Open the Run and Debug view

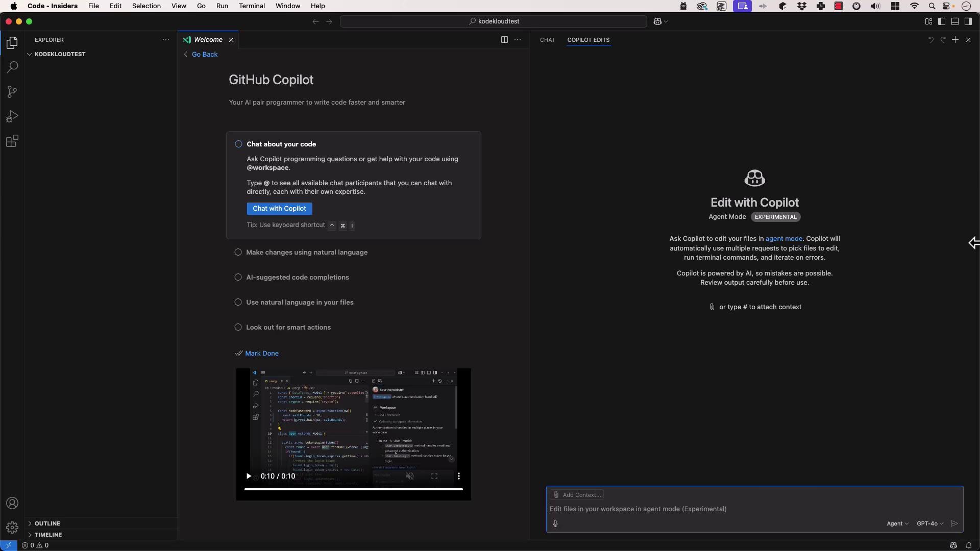pos(12,117)
